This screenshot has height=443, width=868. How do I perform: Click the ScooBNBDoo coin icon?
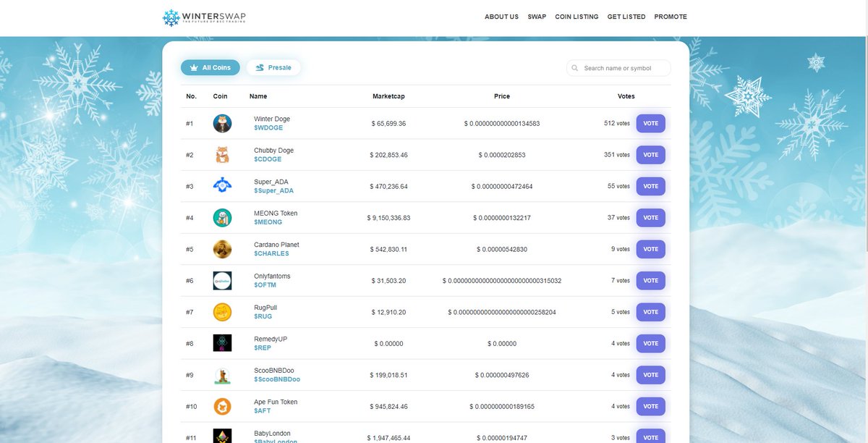pyautogui.click(x=221, y=374)
